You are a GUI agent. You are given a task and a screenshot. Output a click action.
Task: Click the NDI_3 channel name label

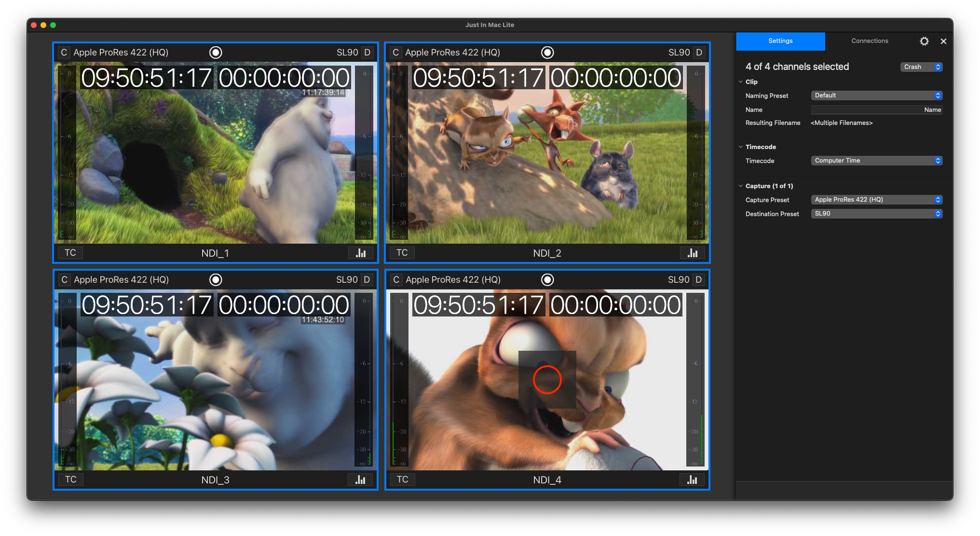215,480
